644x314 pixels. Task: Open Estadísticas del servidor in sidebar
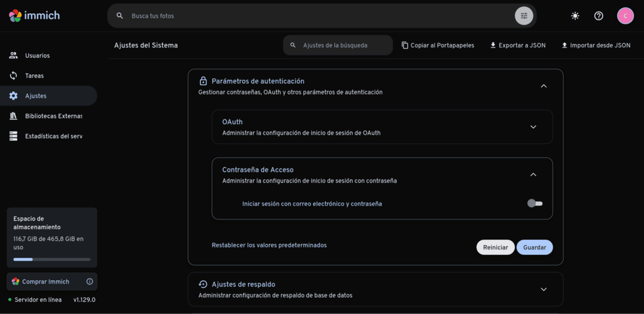point(48,136)
